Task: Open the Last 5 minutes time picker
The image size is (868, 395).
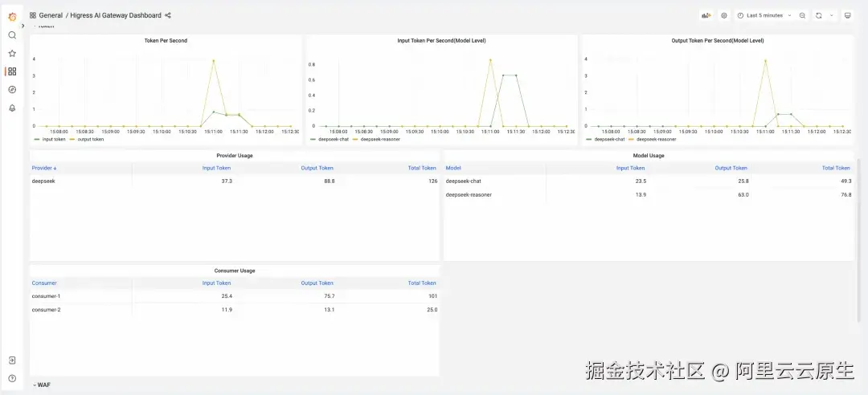Action: pos(764,15)
